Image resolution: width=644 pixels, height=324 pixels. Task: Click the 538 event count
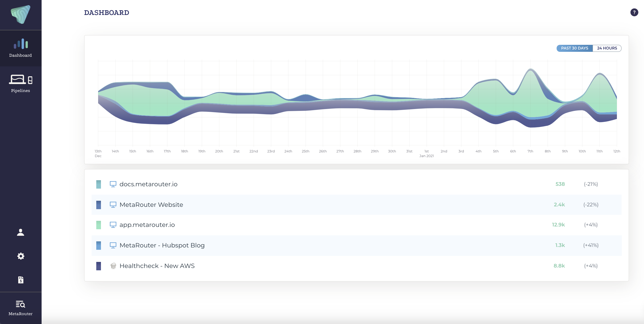(x=560, y=184)
